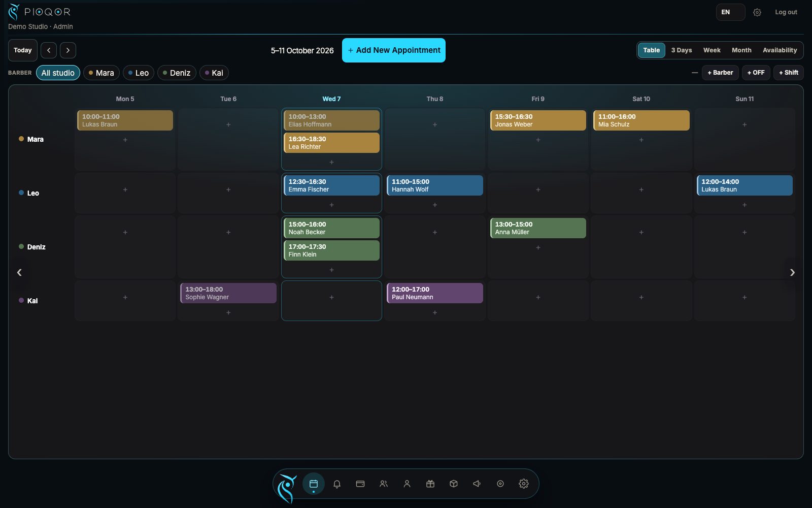Viewport: 812px width, 508px height.
Task: Switch to Month view tab
Action: pyautogui.click(x=741, y=50)
